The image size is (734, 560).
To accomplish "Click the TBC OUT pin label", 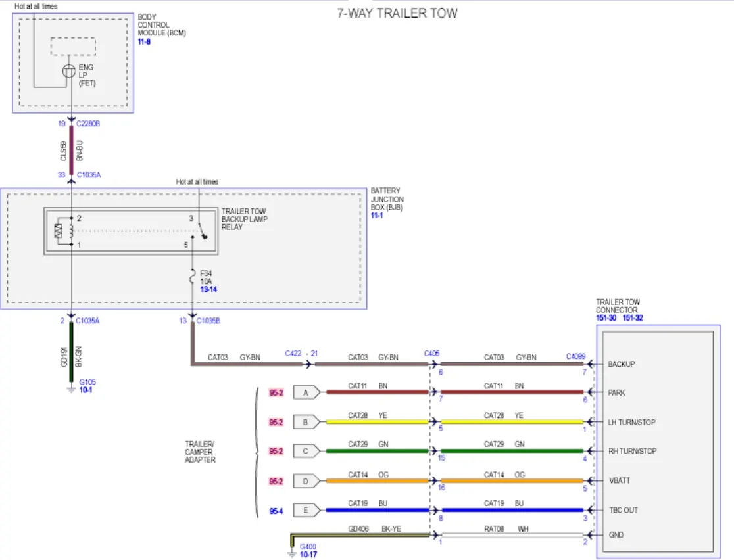I will pyautogui.click(x=623, y=511).
